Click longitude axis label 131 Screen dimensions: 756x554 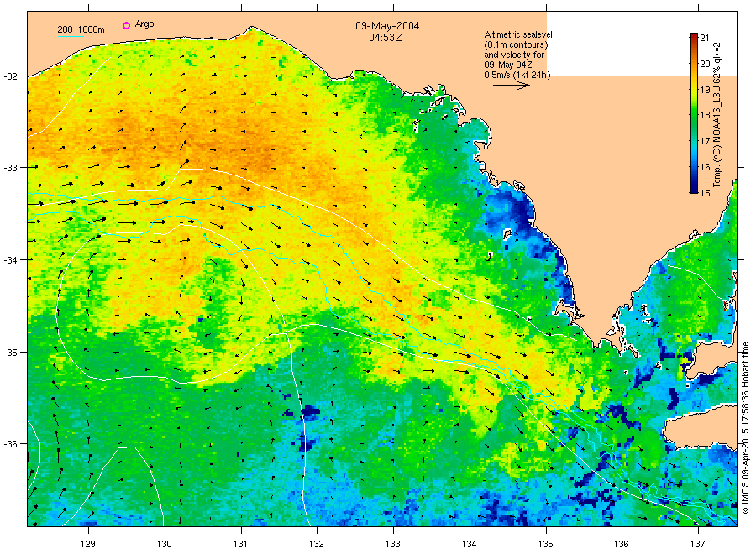coord(240,545)
